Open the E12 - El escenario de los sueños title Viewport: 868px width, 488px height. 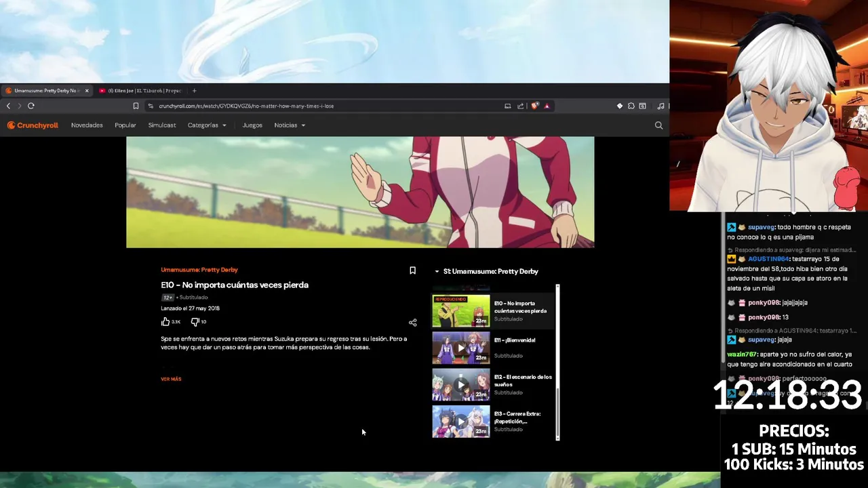tap(523, 380)
